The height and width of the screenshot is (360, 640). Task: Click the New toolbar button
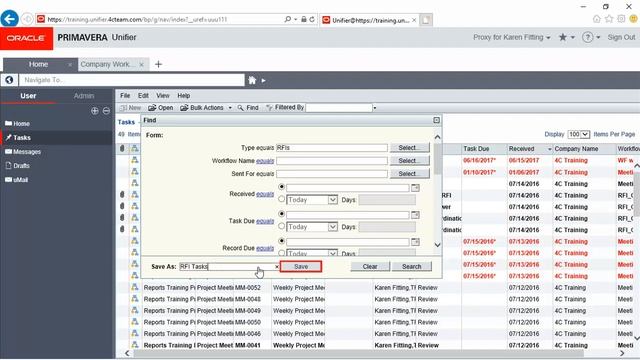click(131, 108)
